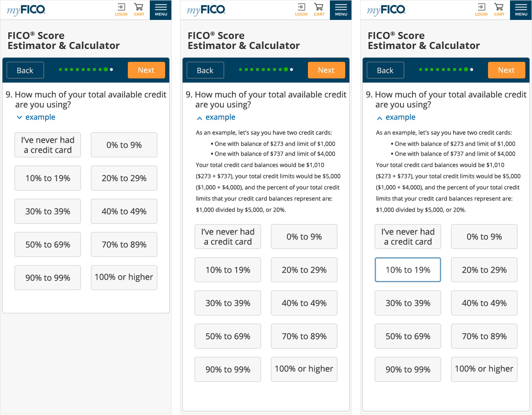Open the MENU in the rightmost panel
The height and width of the screenshot is (415, 532).
tap(520, 9)
